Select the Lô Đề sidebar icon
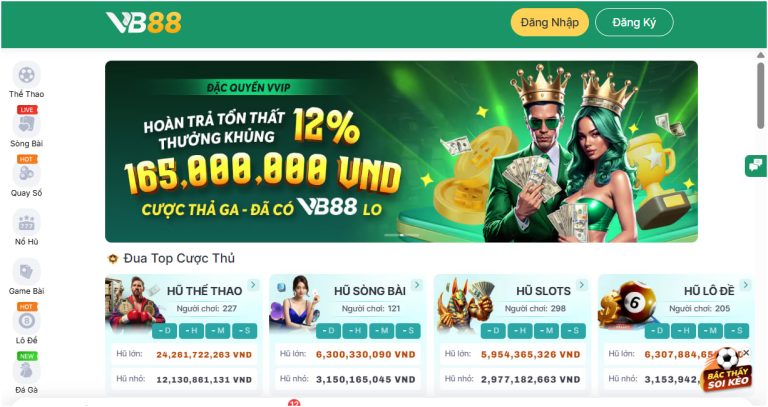768x407 pixels. click(26, 321)
